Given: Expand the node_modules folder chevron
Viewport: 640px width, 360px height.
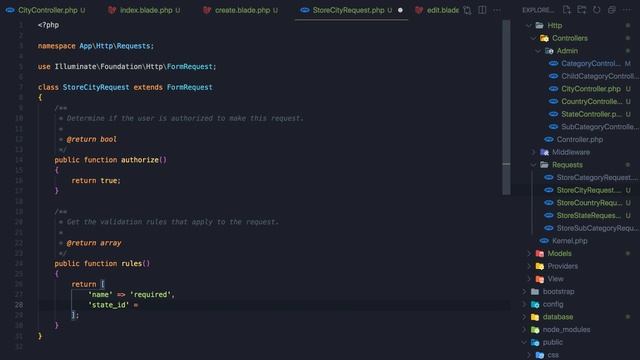Looking at the screenshot, I should [x=524, y=329].
